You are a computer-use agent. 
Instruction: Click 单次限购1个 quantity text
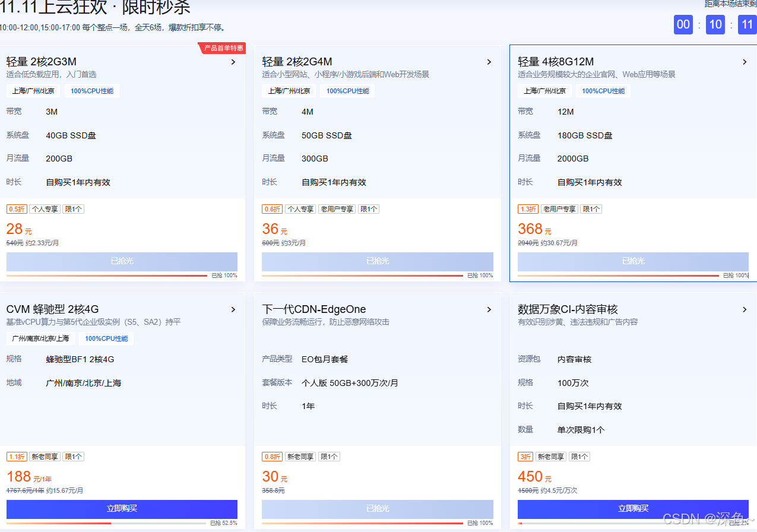pyautogui.click(x=581, y=430)
